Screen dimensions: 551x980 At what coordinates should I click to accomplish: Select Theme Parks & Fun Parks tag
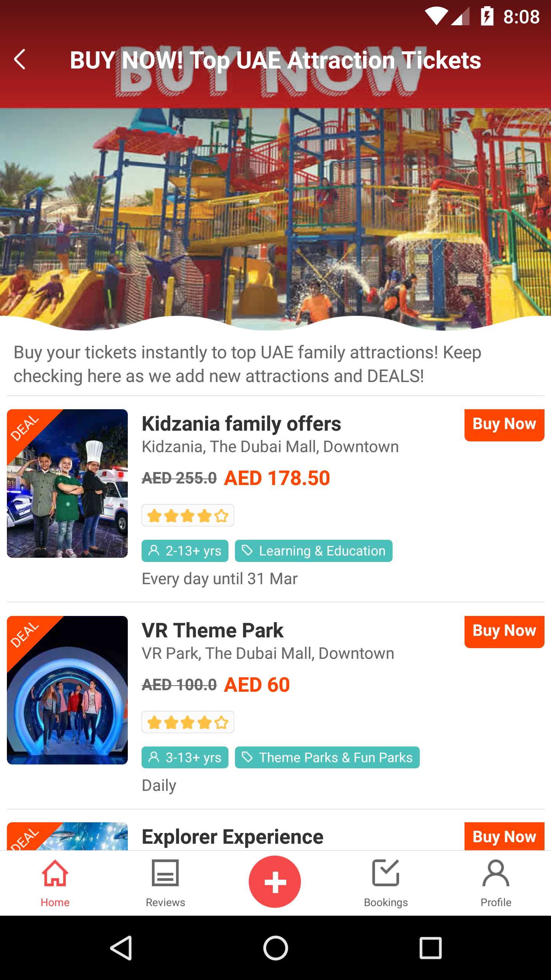(x=327, y=758)
